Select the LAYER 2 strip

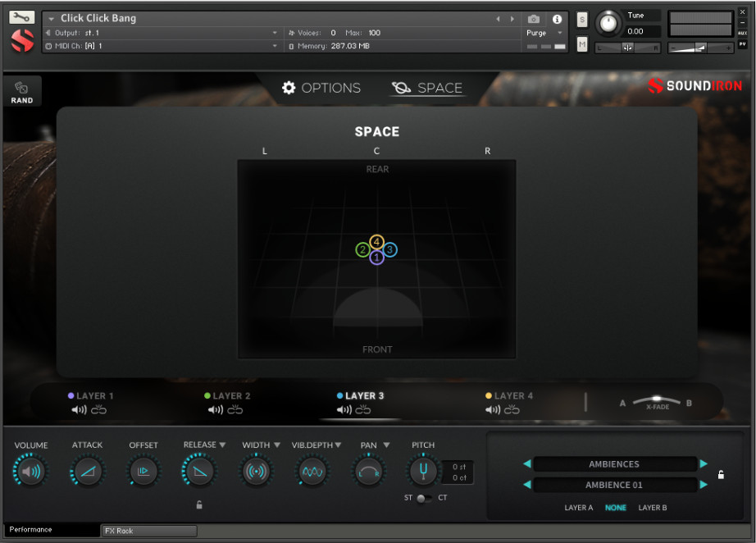pyautogui.click(x=232, y=395)
